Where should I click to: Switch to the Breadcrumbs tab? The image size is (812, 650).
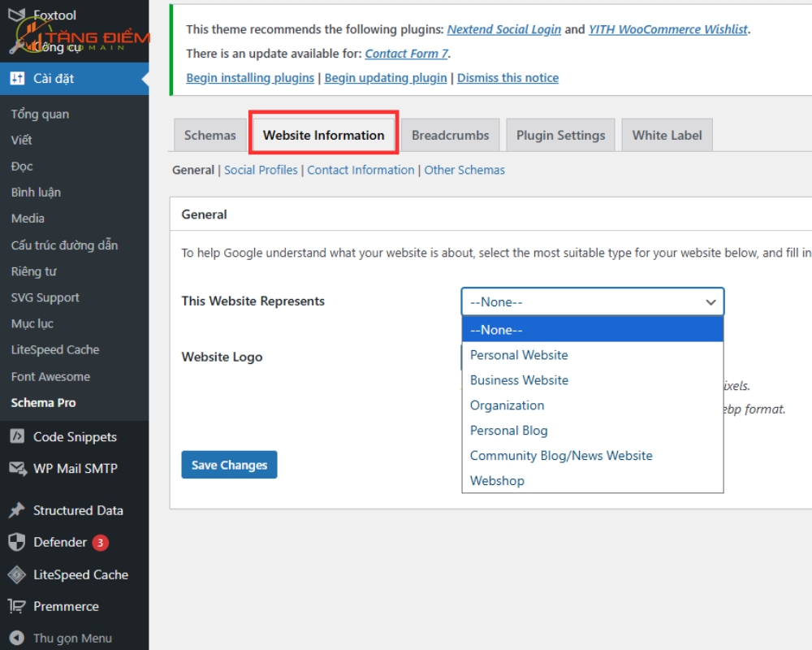click(x=450, y=136)
